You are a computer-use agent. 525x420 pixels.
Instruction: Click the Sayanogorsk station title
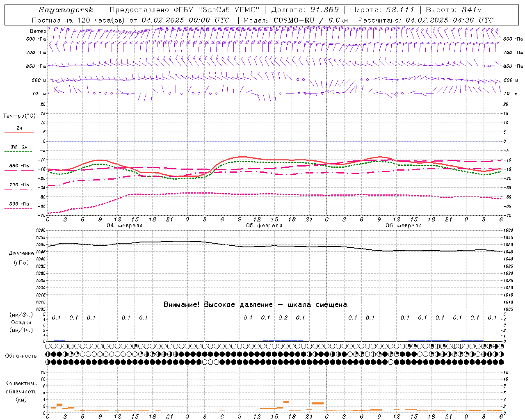point(66,10)
